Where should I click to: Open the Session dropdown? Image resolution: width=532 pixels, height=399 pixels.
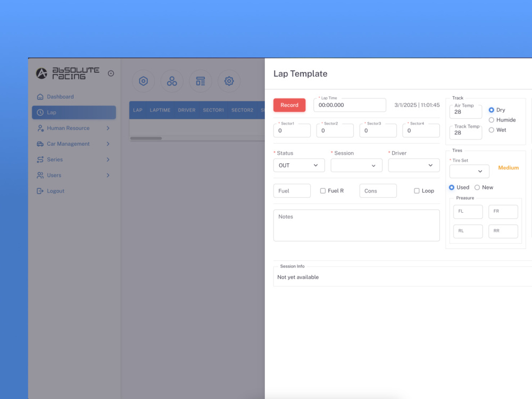tap(356, 165)
